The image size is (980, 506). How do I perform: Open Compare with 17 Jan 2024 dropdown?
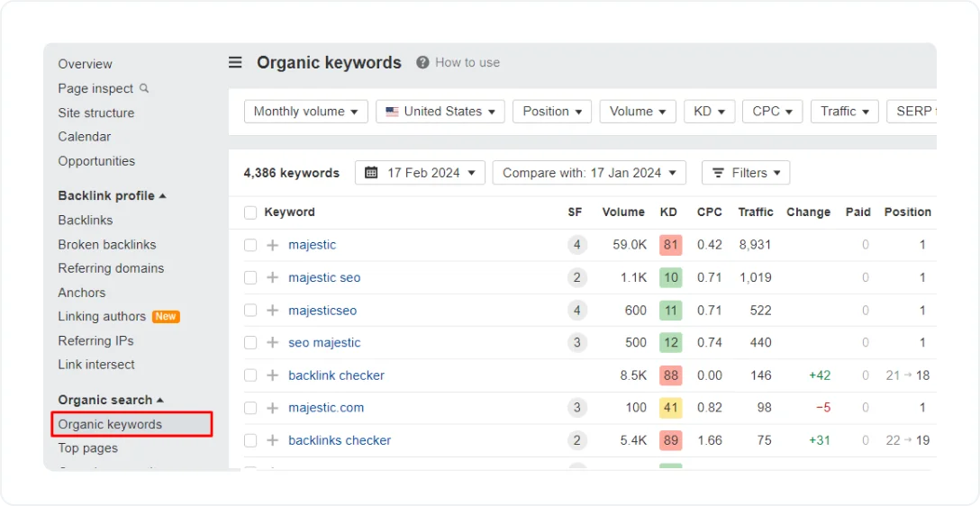[x=589, y=172]
